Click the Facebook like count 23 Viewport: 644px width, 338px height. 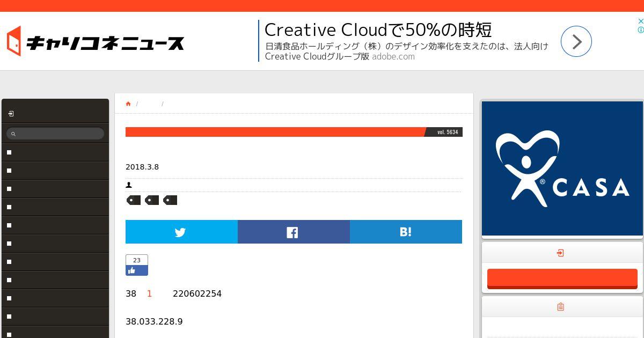coord(137,260)
